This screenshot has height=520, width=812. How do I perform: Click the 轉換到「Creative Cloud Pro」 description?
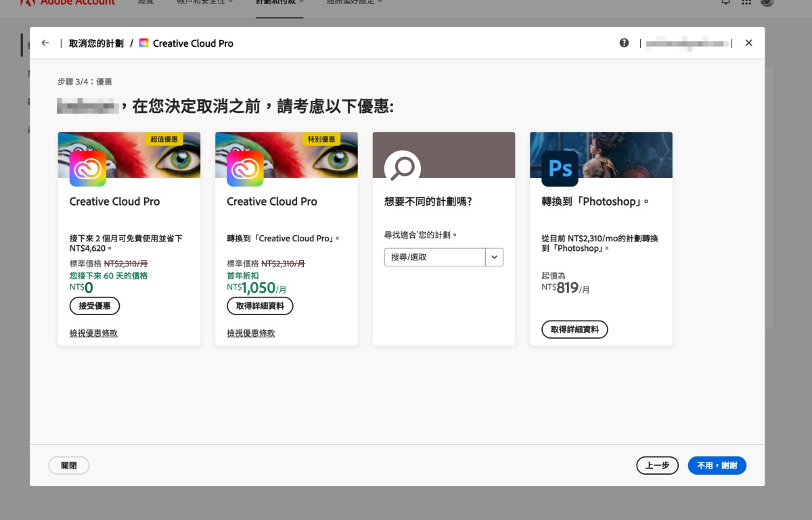pos(284,238)
